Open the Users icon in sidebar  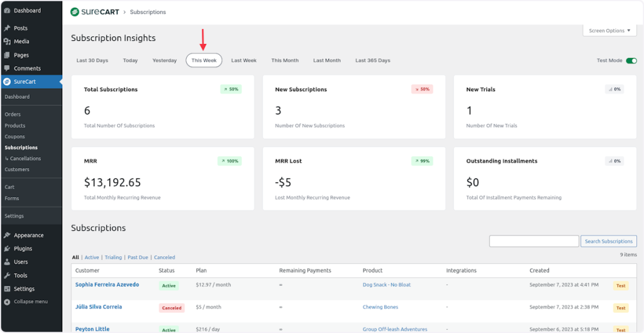[x=7, y=262]
